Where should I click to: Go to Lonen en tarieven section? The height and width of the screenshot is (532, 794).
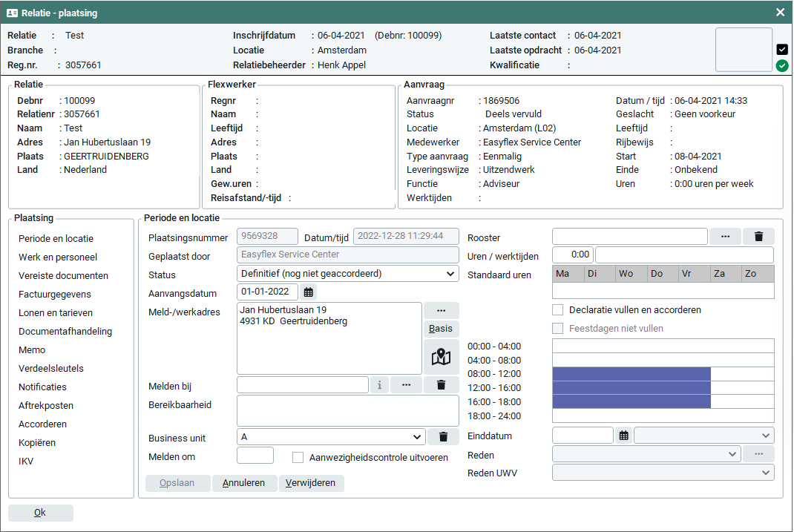pyautogui.click(x=56, y=313)
